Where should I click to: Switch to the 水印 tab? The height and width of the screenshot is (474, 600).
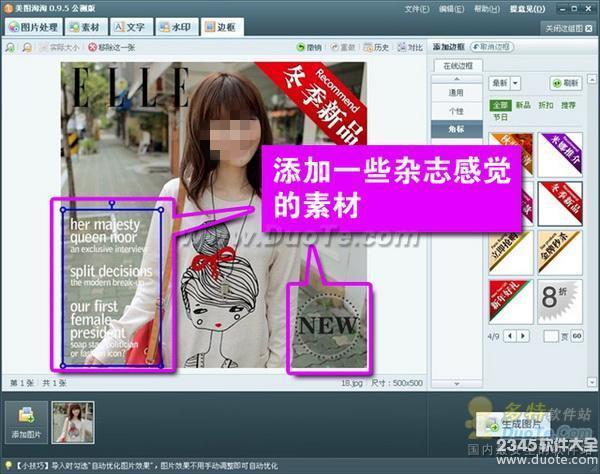pos(176,27)
